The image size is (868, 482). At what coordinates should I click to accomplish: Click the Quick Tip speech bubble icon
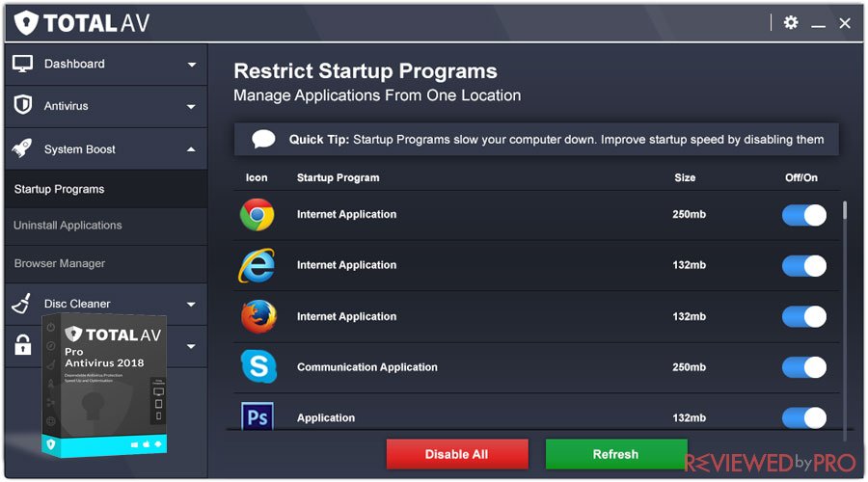pos(263,139)
